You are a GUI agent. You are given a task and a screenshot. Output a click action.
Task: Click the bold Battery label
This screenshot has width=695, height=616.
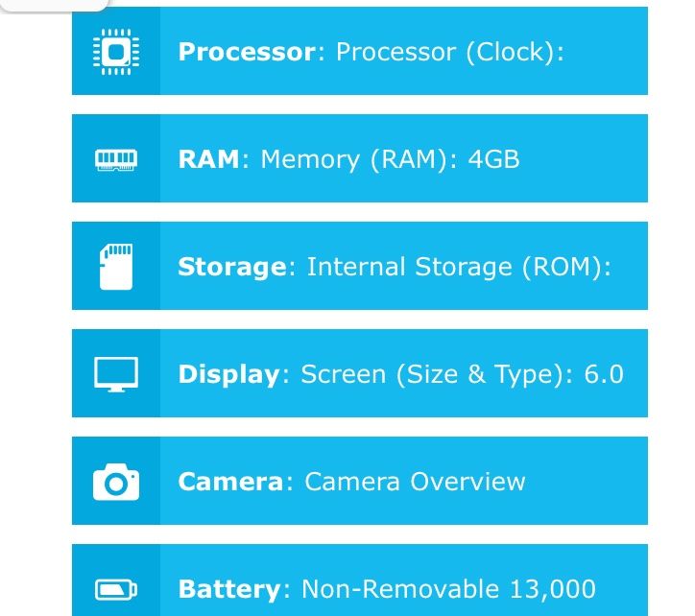pyautogui.click(x=228, y=589)
